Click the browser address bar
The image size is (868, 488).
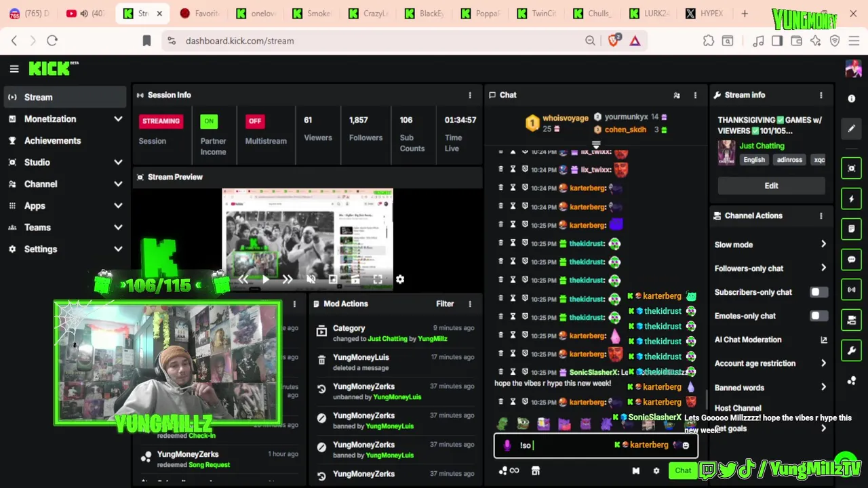(x=376, y=41)
